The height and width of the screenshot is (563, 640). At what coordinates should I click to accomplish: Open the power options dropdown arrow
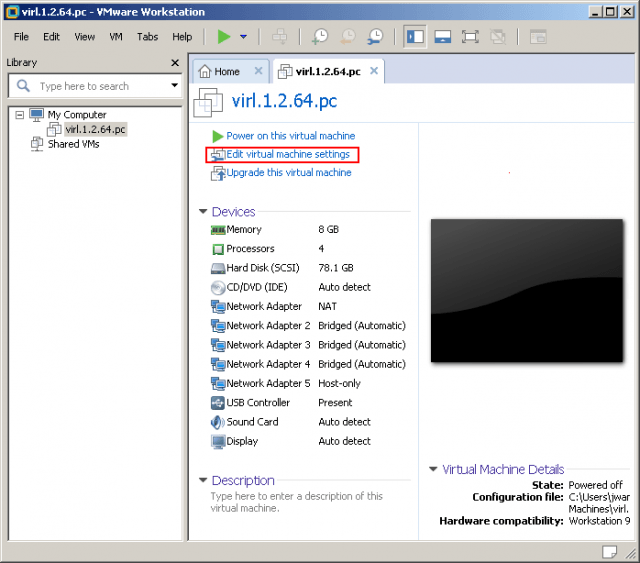tap(243, 37)
